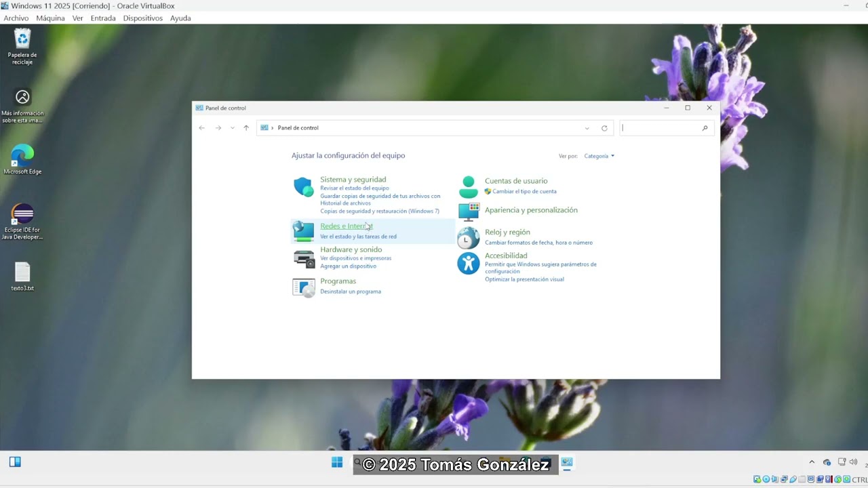Open the Apariencia y personalización heading link
The width and height of the screenshot is (868, 488).
tap(531, 210)
